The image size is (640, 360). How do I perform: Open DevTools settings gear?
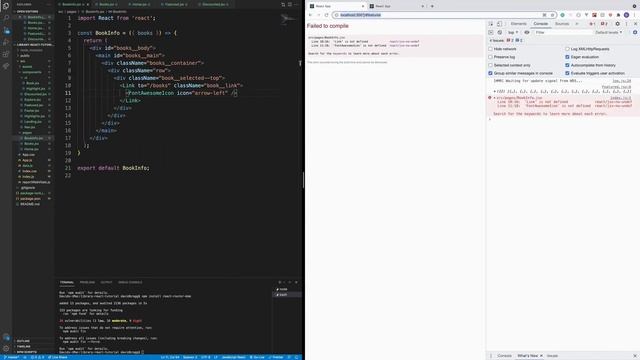coord(617,24)
